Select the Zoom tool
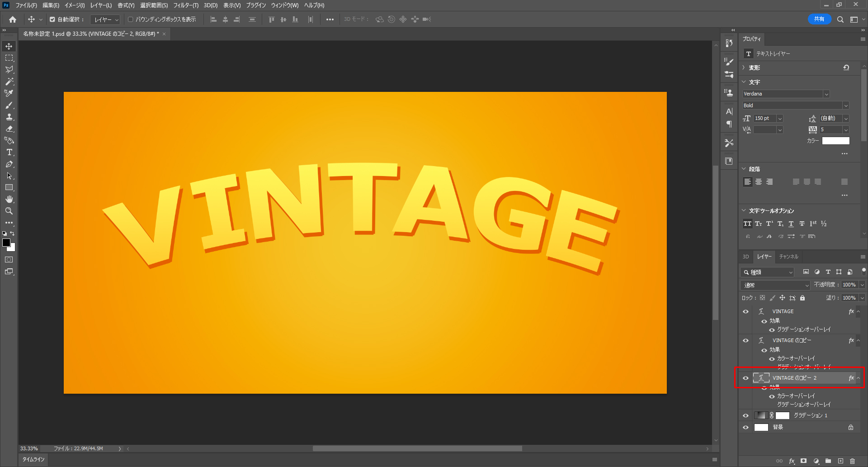This screenshot has height=467, width=868. click(x=9, y=211)
